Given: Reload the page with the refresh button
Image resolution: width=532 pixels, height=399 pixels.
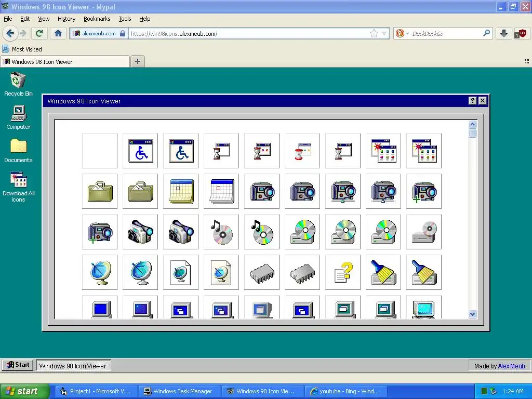Looking at the screenshot, I should click(x=39, y=33).
